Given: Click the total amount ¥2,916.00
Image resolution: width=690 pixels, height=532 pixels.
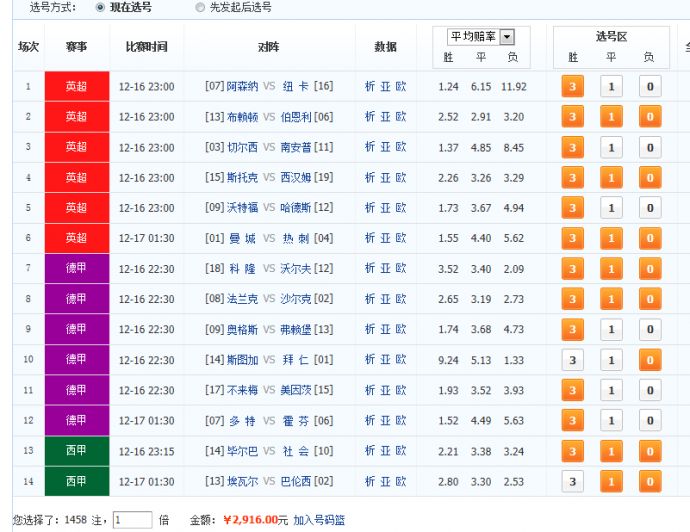Looking at the screenshot, I should pos(250,520).
